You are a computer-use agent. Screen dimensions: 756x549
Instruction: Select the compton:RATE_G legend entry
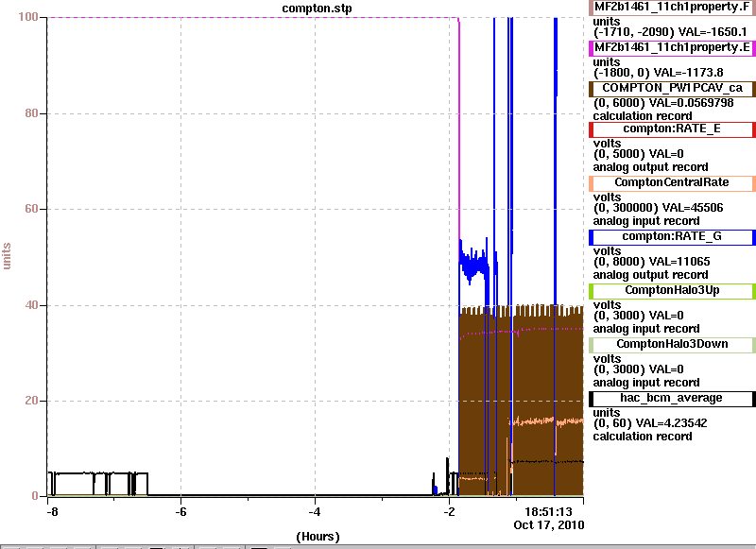click(x=672, y=236)
